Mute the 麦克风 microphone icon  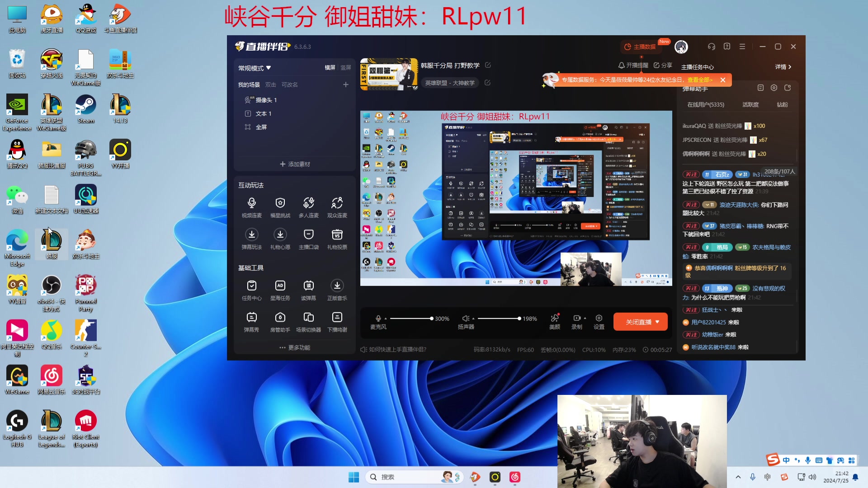(378, 318)
